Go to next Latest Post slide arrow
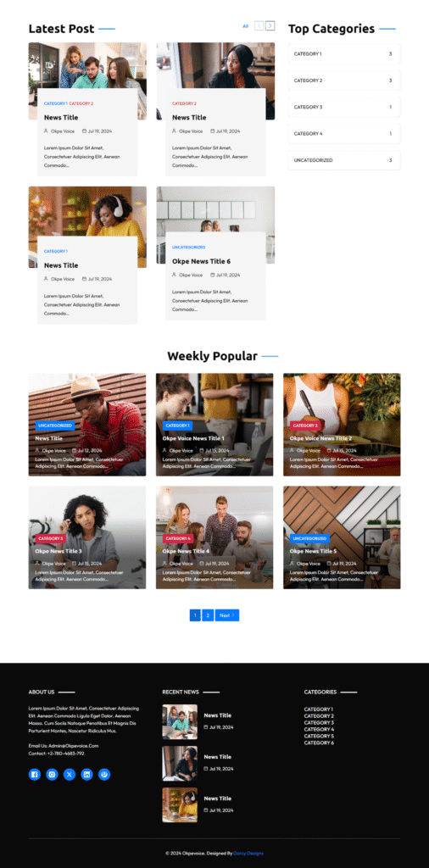Screen dimensions: 429x868 point(270,25)
